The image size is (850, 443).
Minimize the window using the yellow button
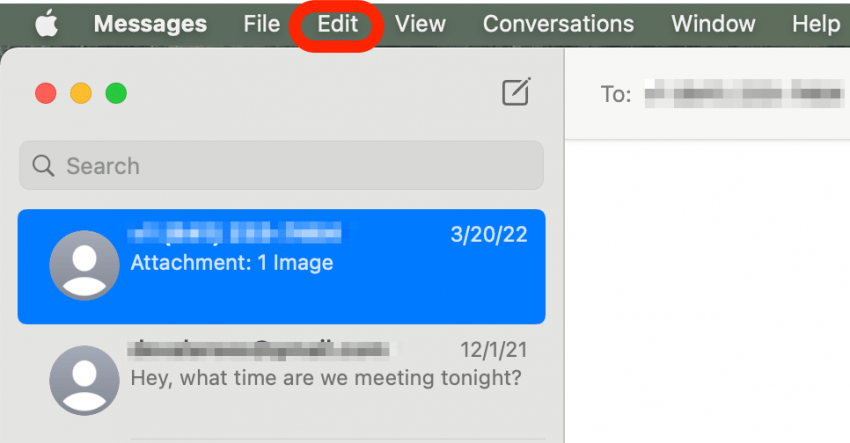coord(81,94)
